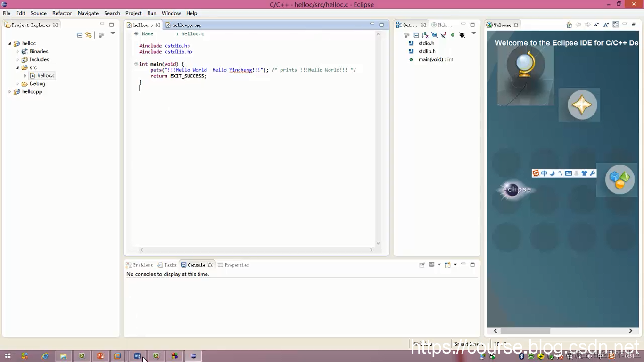Toggle alphabetical sort in Outline
This screenshot has height=362, width=644.
coord(425,35)
